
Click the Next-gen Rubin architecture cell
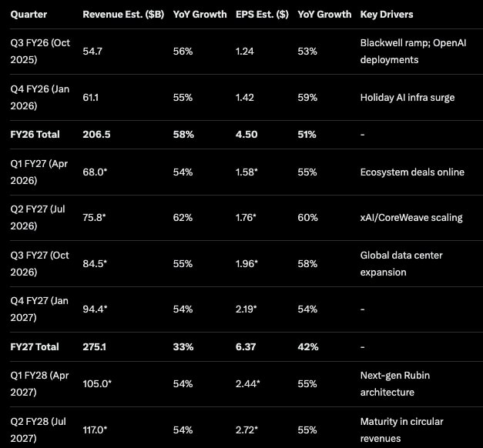click(394, 384)
